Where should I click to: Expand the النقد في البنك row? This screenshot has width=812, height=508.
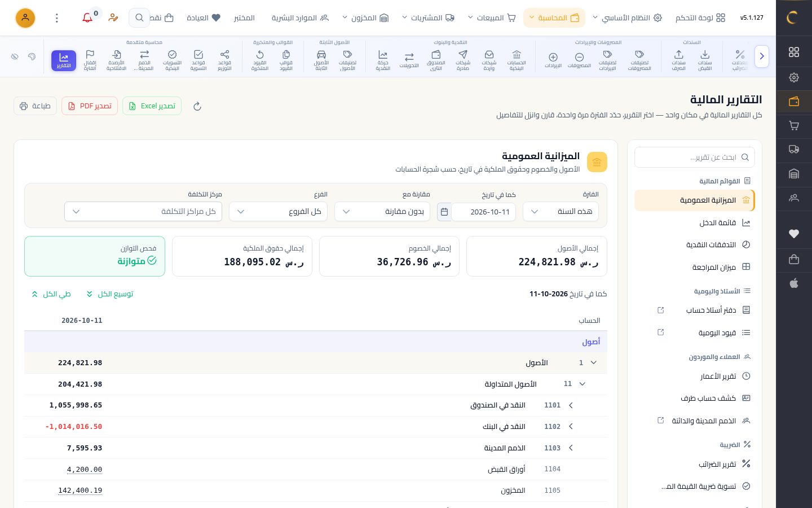[x=571, y=427]
